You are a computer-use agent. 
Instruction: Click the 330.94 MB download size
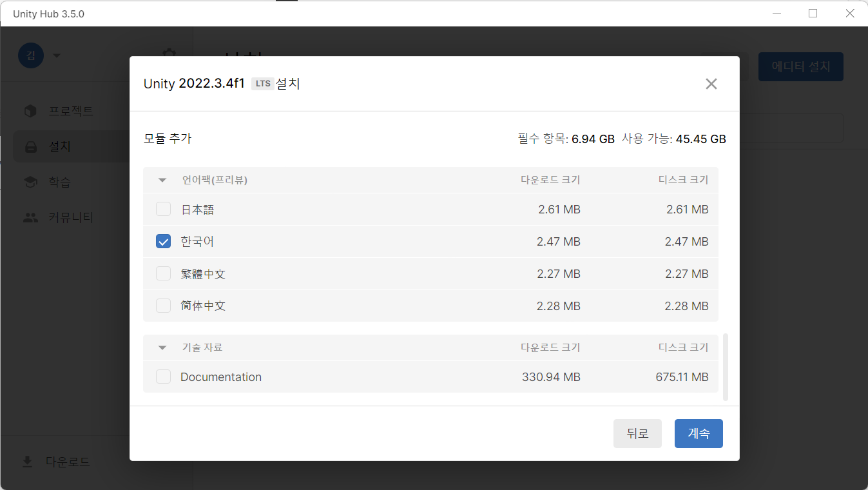point(551,377)
